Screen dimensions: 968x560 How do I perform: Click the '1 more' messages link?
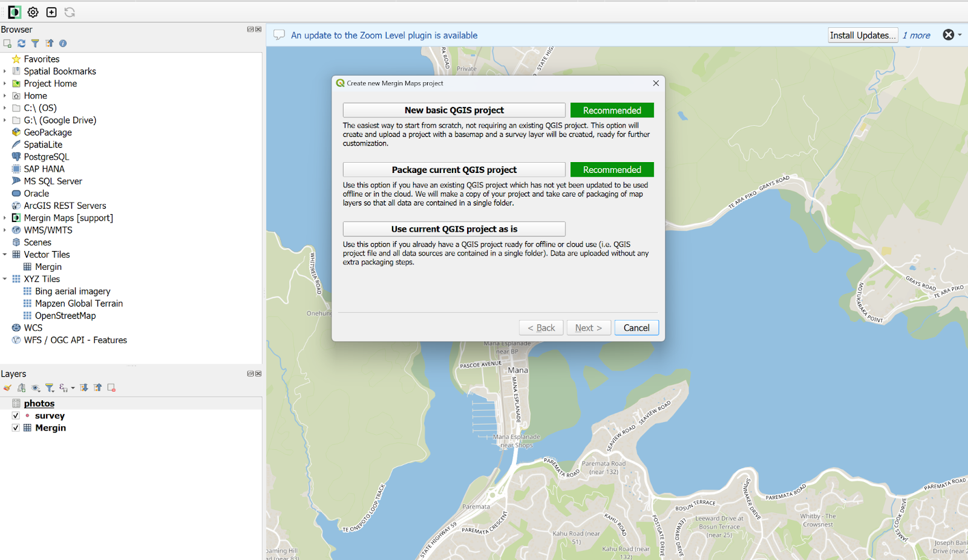coord(916,35)
